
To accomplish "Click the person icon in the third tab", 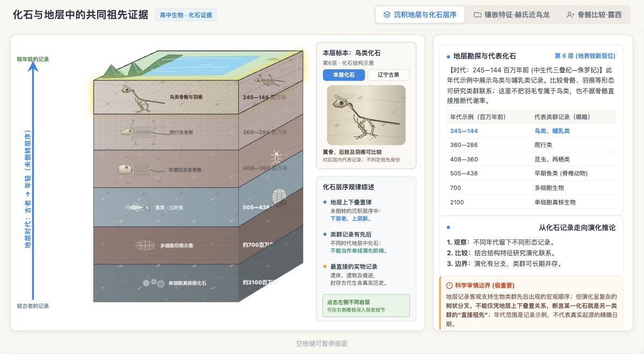I will coord(570,15).
